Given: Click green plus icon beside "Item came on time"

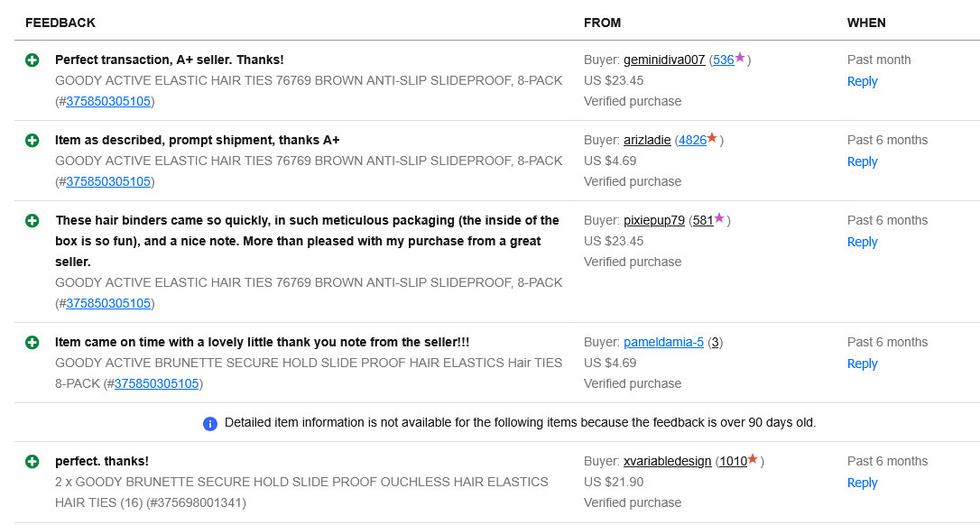Looking at the screenshot, I should tap(32, 343).
